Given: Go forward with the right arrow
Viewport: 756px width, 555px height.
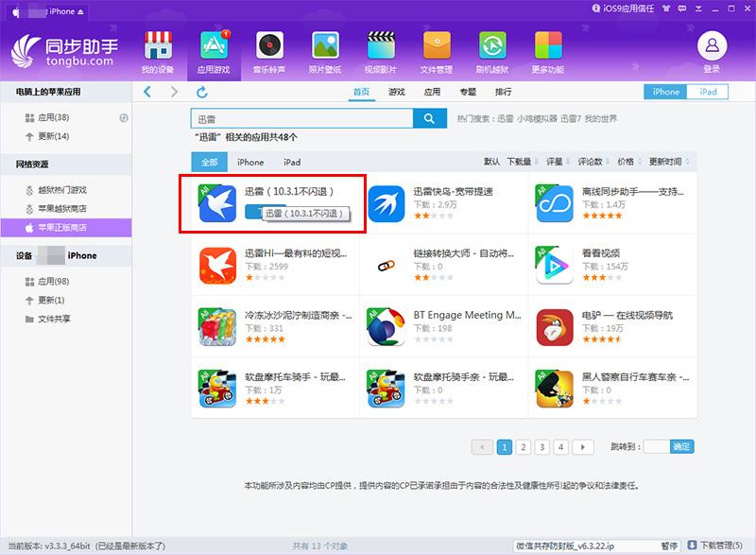Looking at the screenshot, I should 174,92.
